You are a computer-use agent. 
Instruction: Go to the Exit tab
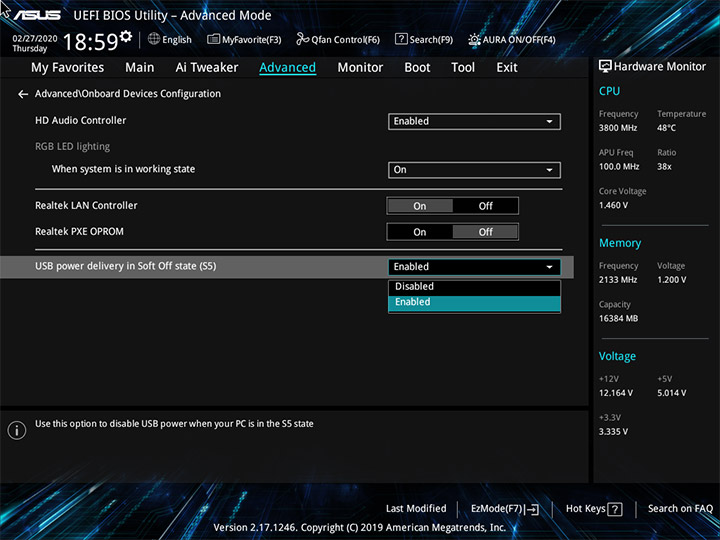tap(506, 68)
